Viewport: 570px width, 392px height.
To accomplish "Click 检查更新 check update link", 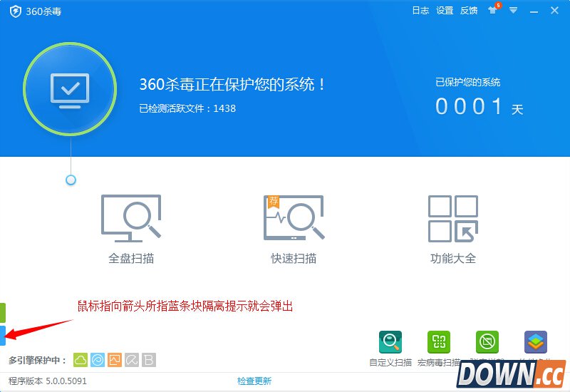I will pos(254,381).
